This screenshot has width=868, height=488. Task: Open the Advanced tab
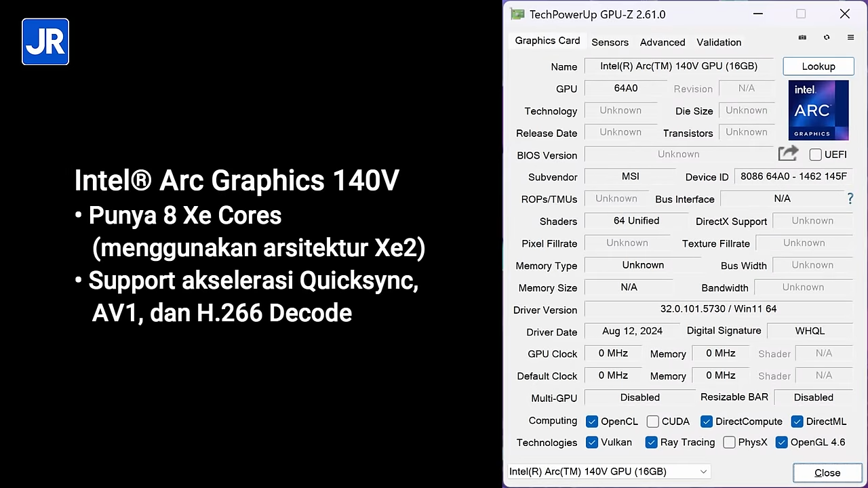coord(663,42)
